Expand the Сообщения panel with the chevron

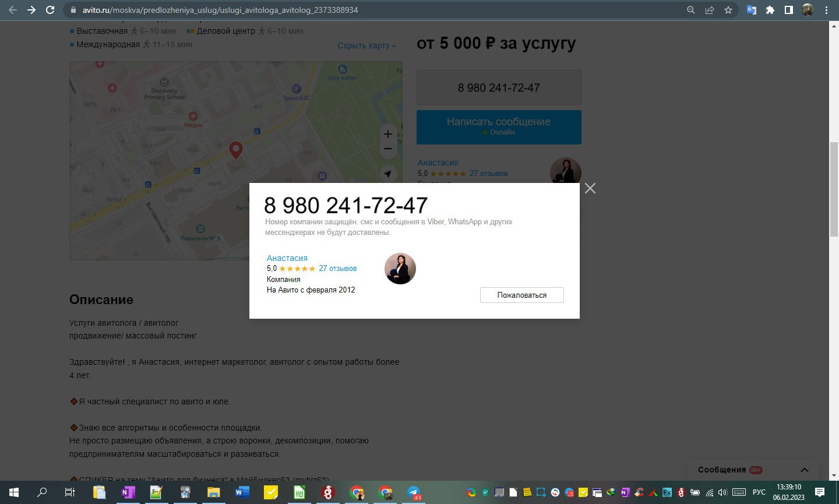click(805, 470)
